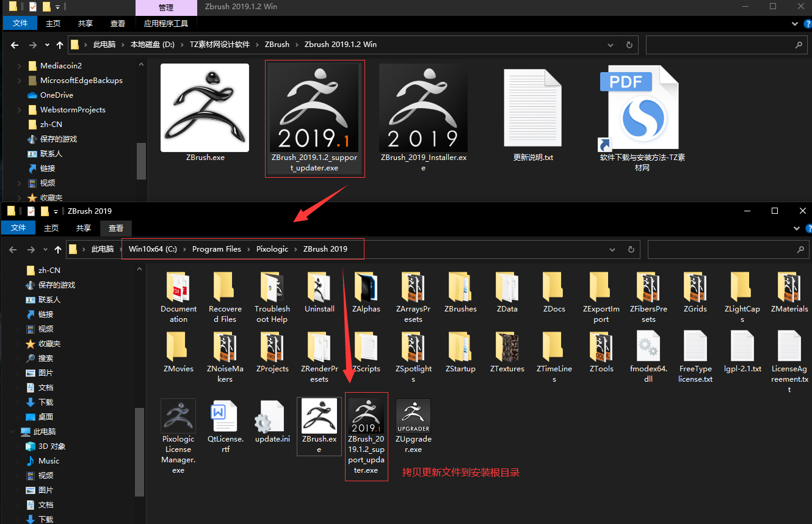
Task: Select the QtLicense.rtf file
Action: tap(225, 426)
